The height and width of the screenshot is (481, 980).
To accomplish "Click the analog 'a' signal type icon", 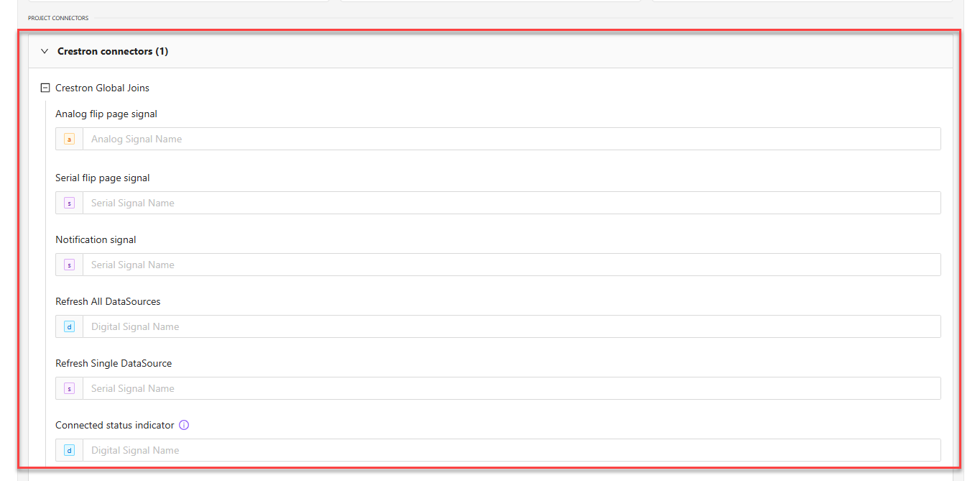I will [x=70, y=139].
